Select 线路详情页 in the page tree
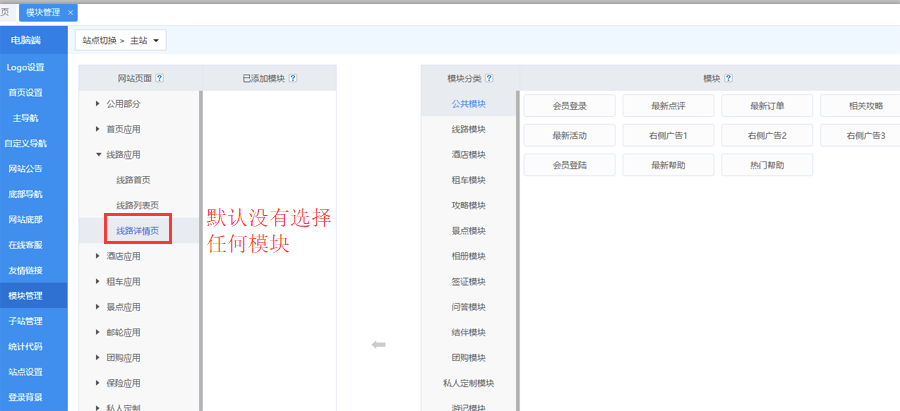This screenshot has height=411, width=900. pos(137,231)
